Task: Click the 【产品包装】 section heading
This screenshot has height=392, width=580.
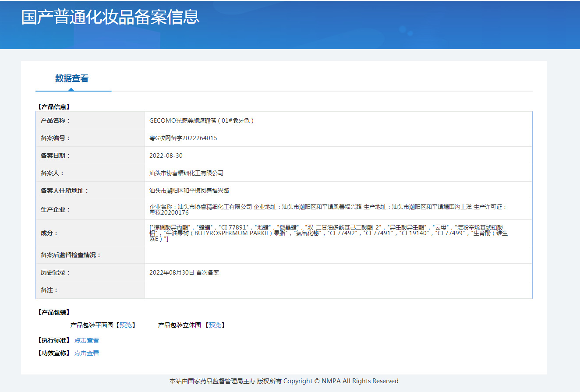Action: (53, 312)
